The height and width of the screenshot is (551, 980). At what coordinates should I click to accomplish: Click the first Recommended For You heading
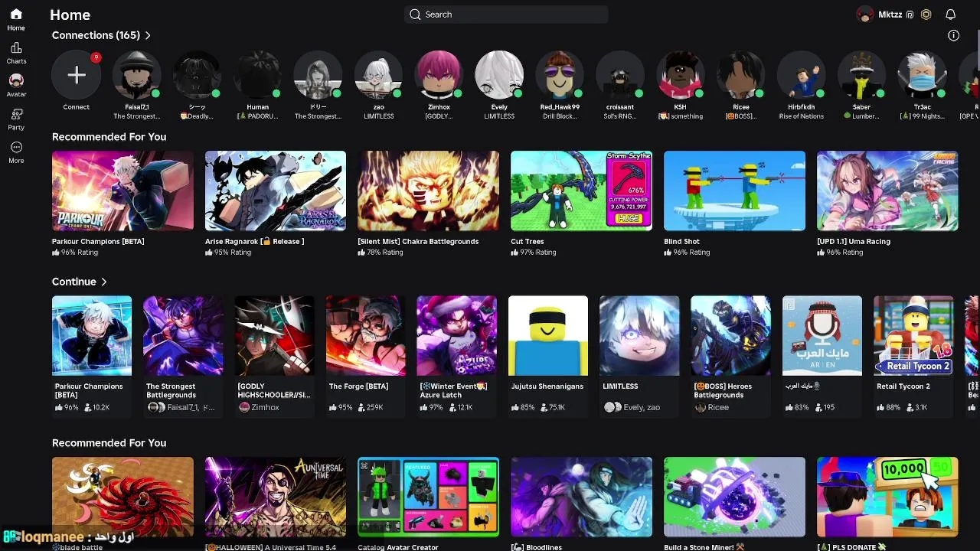[109, 137]
